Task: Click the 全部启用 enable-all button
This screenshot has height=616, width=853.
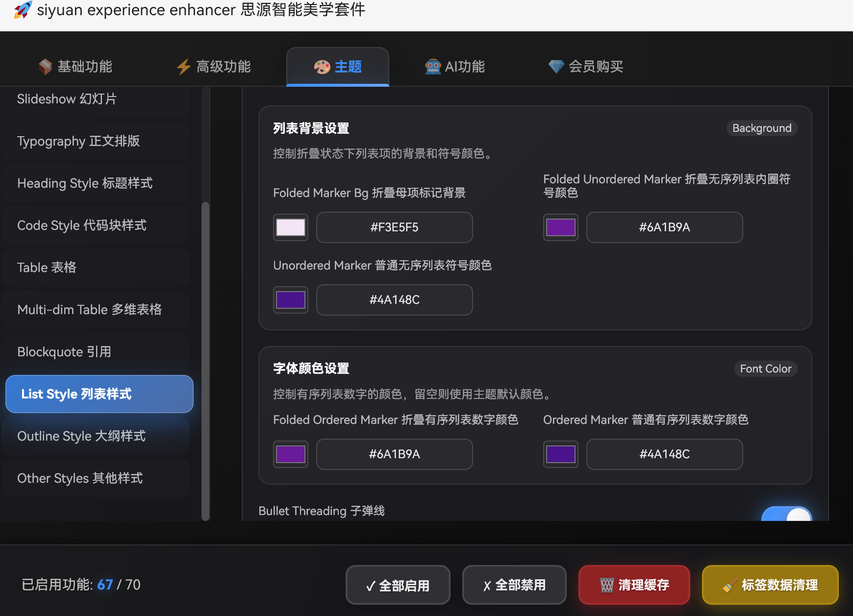Action: coord(398,585)
